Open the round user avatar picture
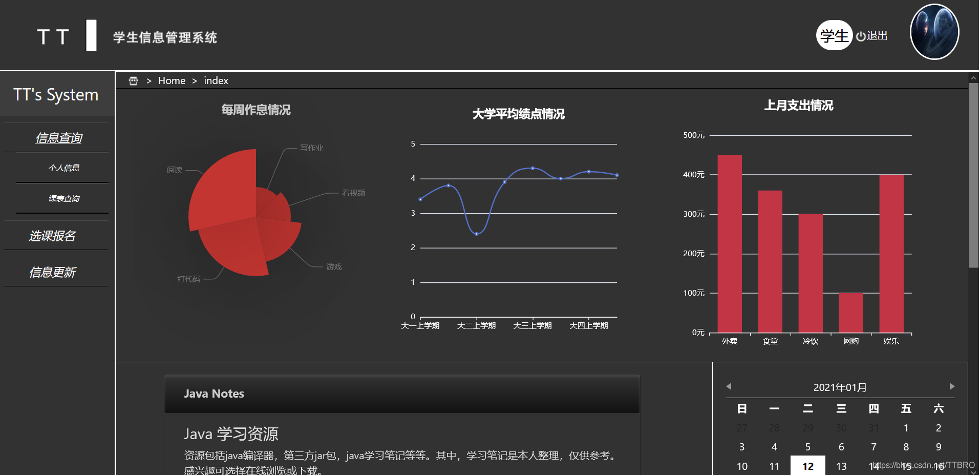Screen dimensions: 980x475 click(934, 32)
